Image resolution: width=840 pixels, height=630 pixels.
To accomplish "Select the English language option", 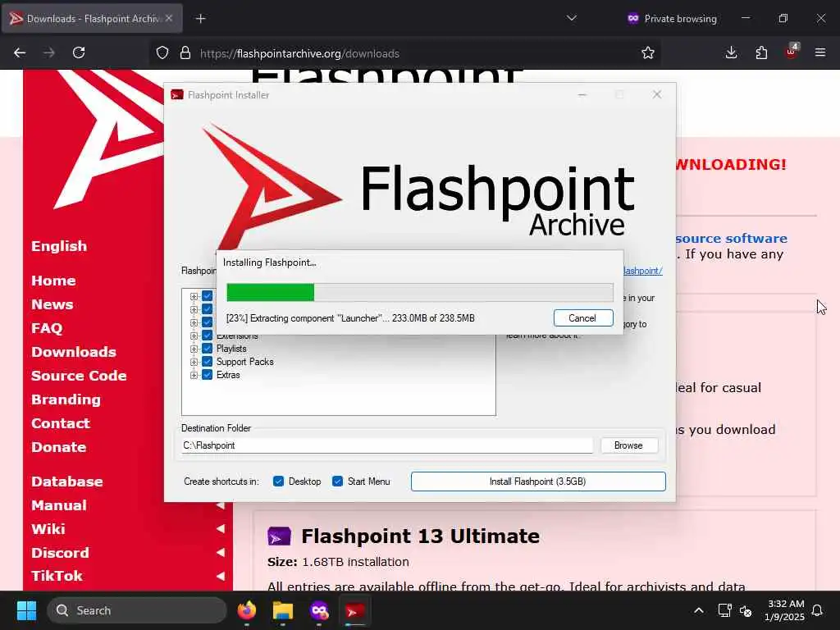I will point(59,246).
